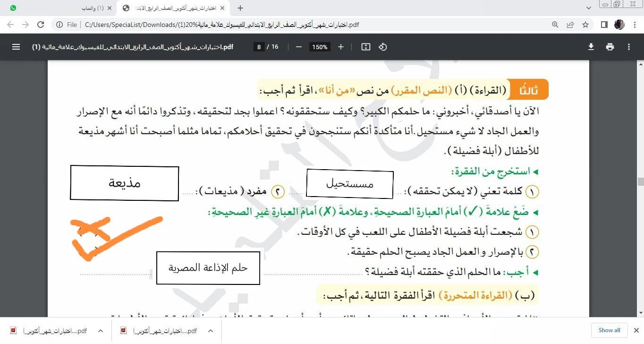Click the zoom in plus button
644x344 pixels.
pyautogui.click(x=341, y=47)
